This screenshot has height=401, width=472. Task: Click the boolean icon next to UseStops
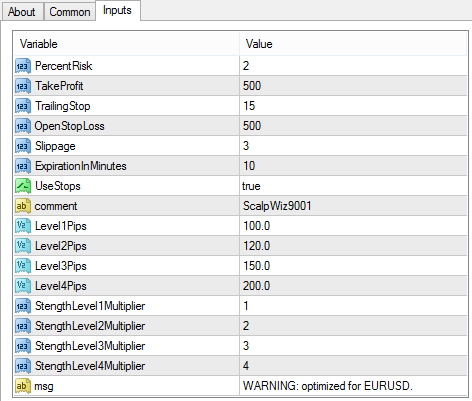click(x=23, y=186)
